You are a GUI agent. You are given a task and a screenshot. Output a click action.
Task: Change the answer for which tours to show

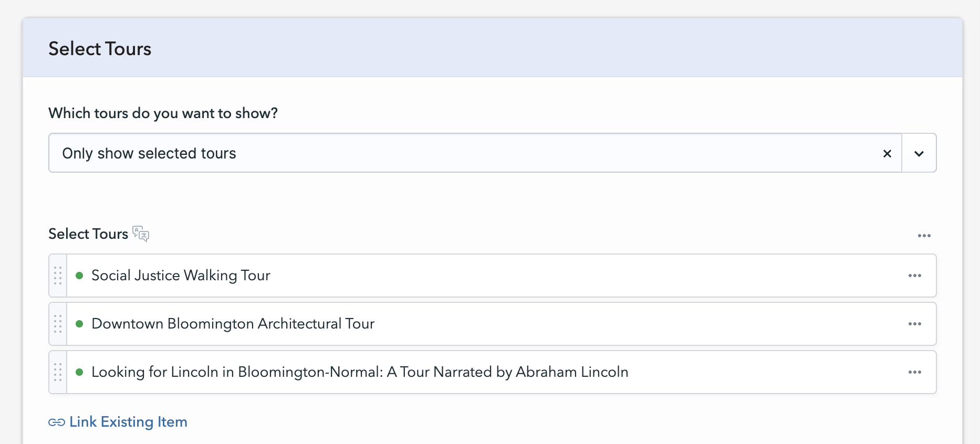tap(473, 153)
